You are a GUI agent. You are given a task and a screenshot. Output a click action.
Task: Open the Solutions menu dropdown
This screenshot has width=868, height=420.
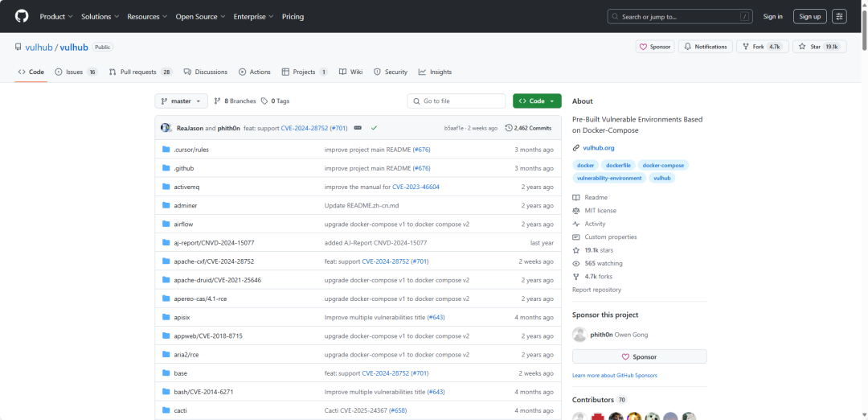coord(100,17)
